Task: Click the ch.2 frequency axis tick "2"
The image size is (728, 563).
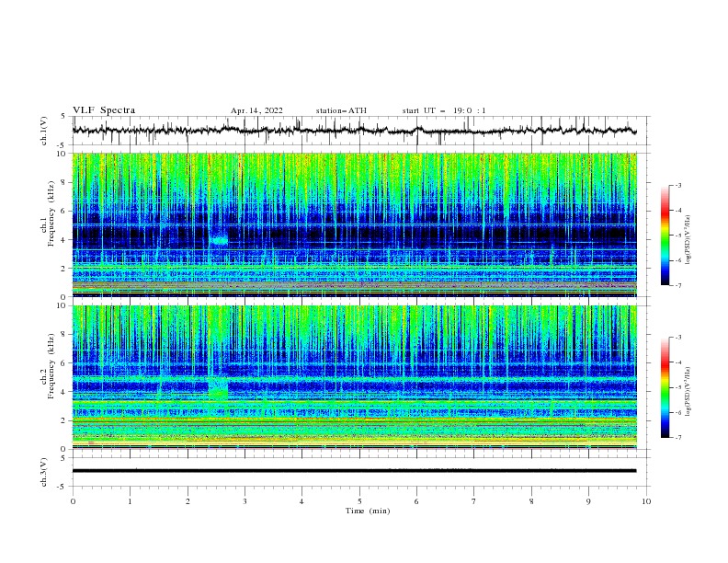Action: click(64, 420)
